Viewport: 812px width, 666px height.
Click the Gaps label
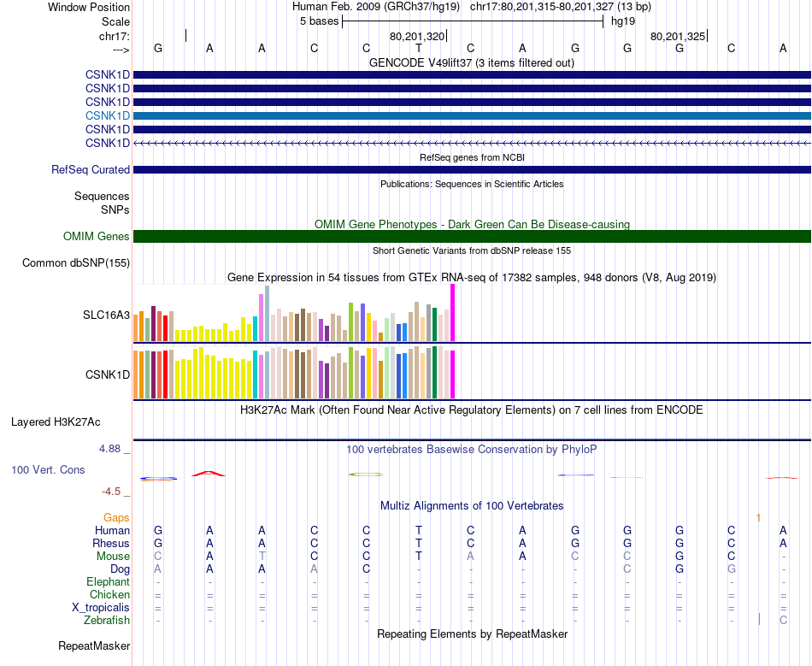tap(116, 517)
